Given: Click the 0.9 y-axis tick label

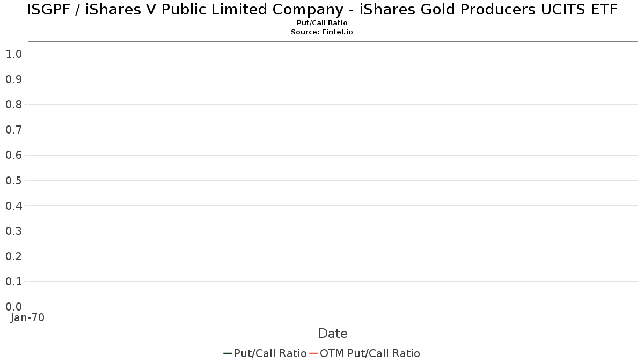Looking at the screenshot, I should [13, 79].
